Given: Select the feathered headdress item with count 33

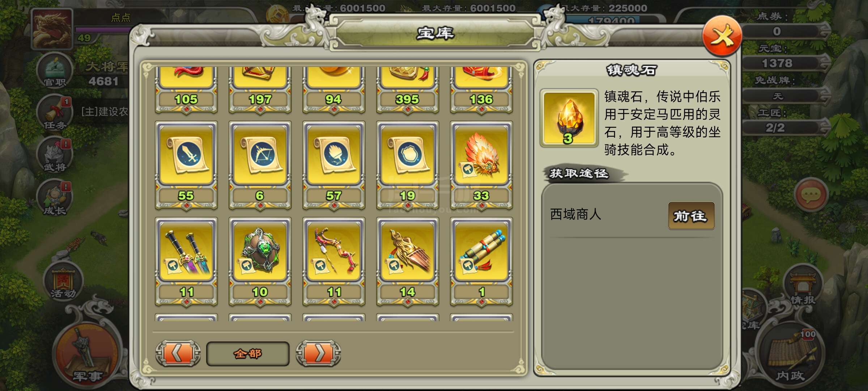Looking at the screenshot, I should (x=481, y=165).
